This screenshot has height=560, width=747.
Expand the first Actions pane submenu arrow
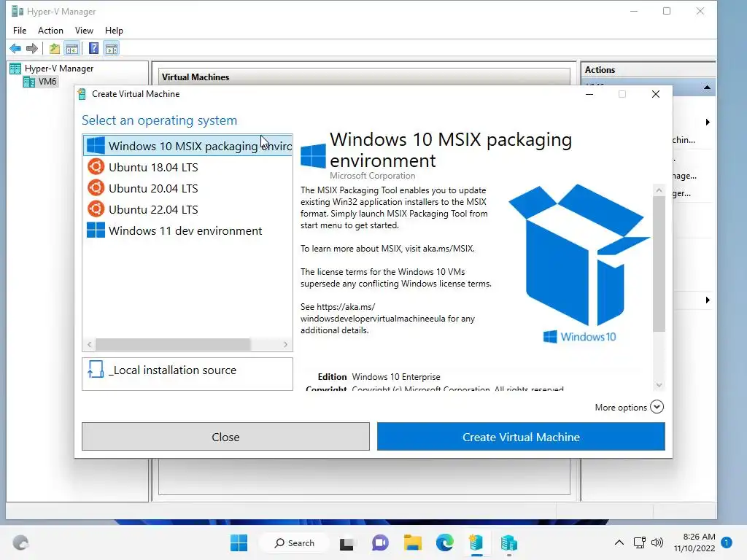point(708,122)
